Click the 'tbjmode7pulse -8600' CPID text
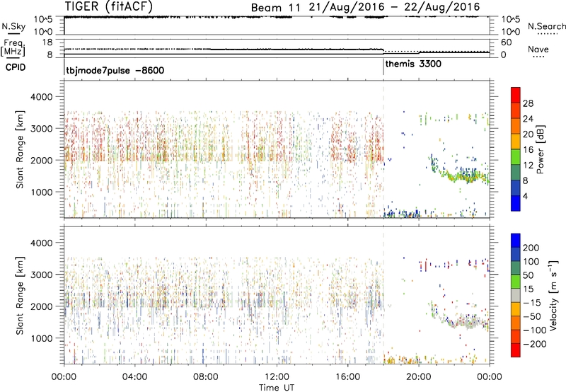The image size is (566, 392). 115,70
